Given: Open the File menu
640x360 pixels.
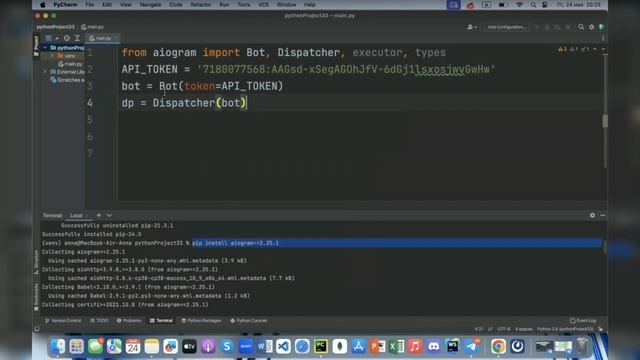Looking at the screenshot, I should [89, 5].
